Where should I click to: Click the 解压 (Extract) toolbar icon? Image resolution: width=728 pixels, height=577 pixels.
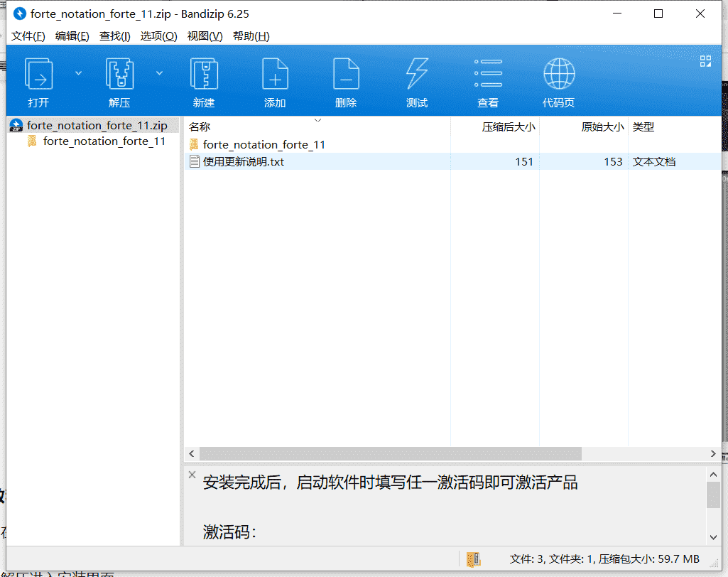[x=120, y=74]
